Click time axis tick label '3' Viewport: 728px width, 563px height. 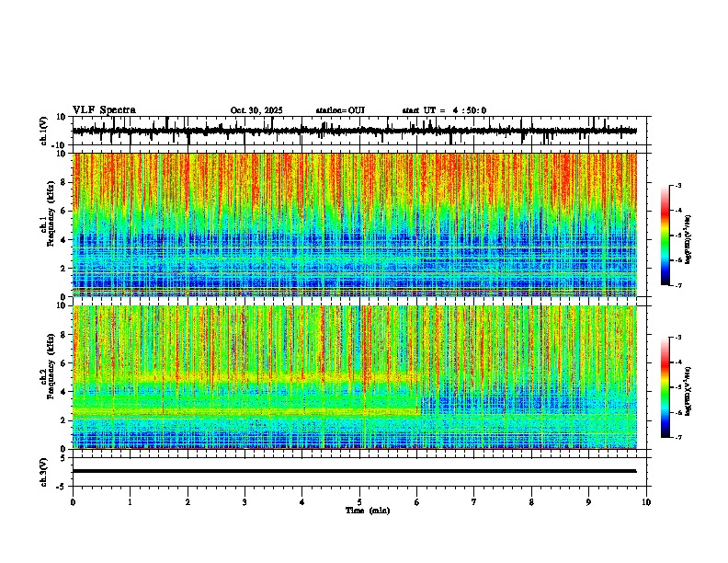pos(245,502)
